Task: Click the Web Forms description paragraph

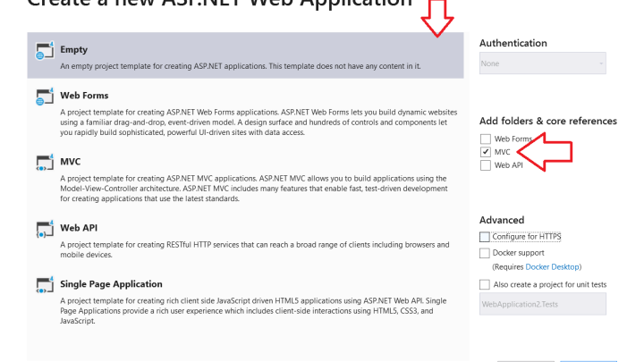Action: coord(258,122)
